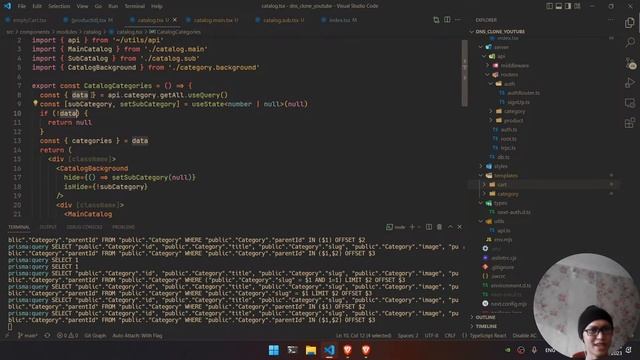Toggle the secondary side bar layout icon
This screenshot has width=640, height=360.
point(568,6)
